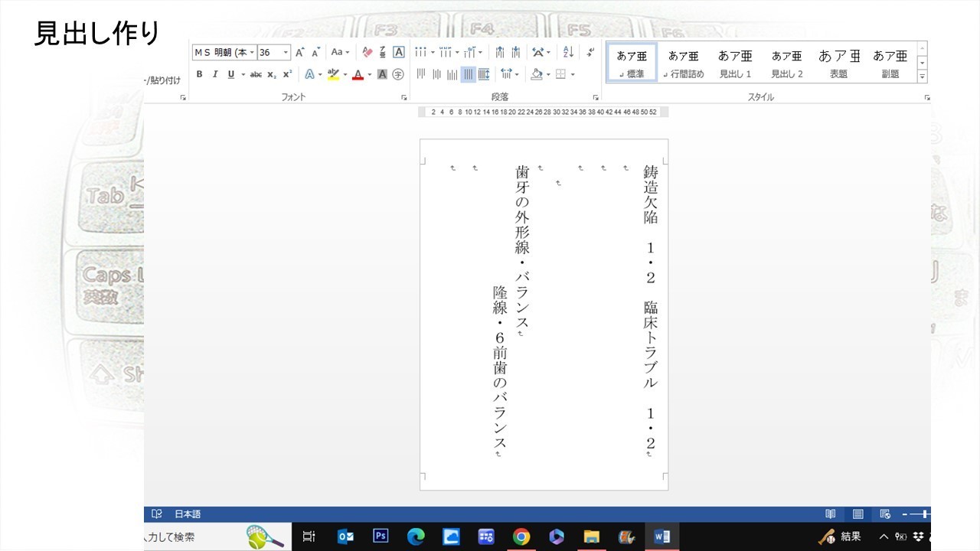Clear all formatting with eraser icon
Viewport: 980px width, 551px height.
tap(367, 52)
